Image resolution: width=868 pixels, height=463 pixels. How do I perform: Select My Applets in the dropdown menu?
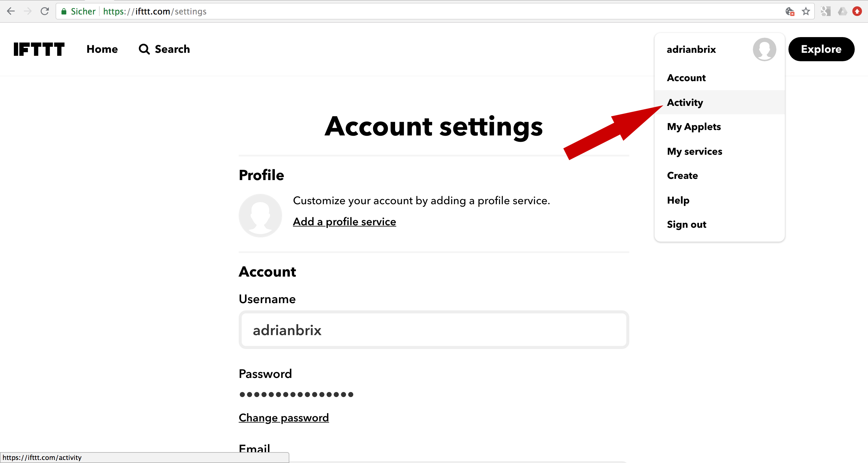click(694, 127)
